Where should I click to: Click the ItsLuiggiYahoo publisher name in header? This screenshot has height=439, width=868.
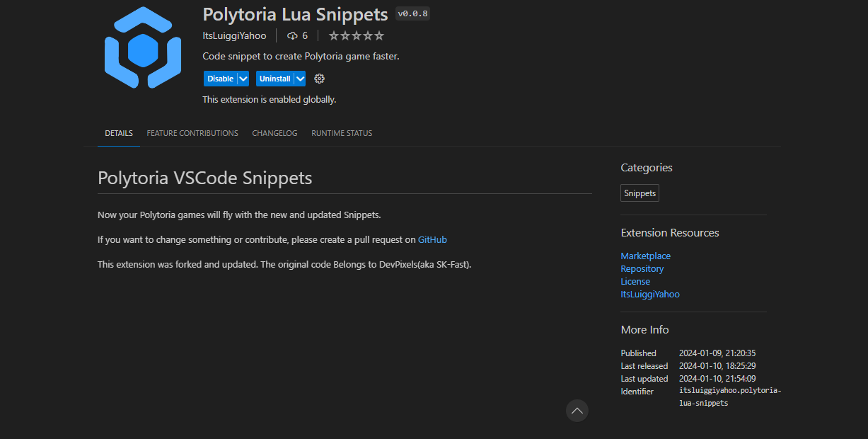point(235,35)
